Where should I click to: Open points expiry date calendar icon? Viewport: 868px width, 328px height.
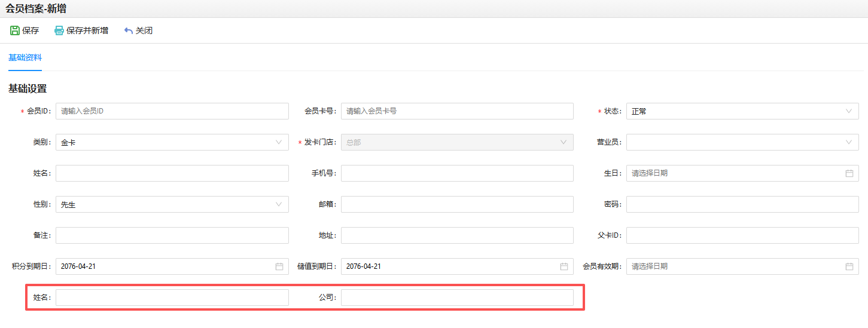click(279, 266)
